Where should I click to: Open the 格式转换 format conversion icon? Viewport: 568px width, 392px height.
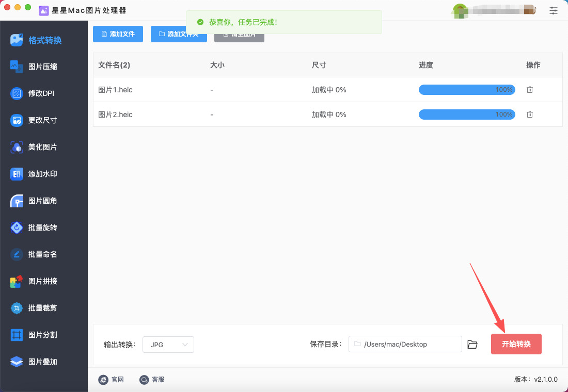17,40
